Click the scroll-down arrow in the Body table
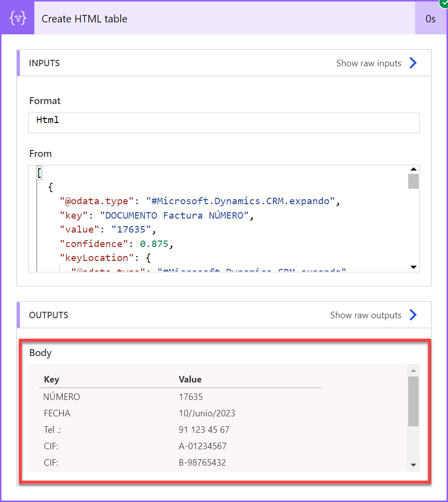Image resolution: width=448 pixels, height=502 pixels. point(413,464)
